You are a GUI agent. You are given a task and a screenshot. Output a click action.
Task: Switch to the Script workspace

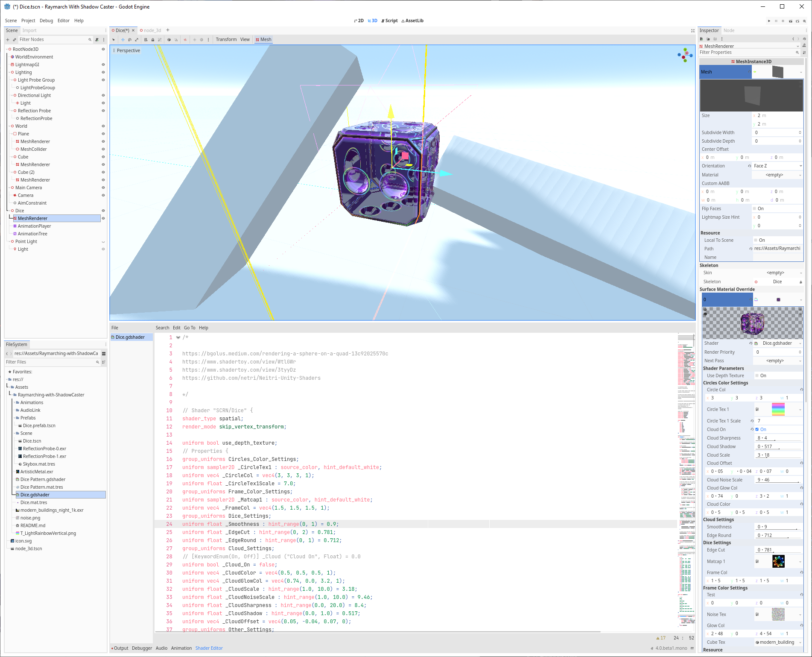[x=390, y=21]
